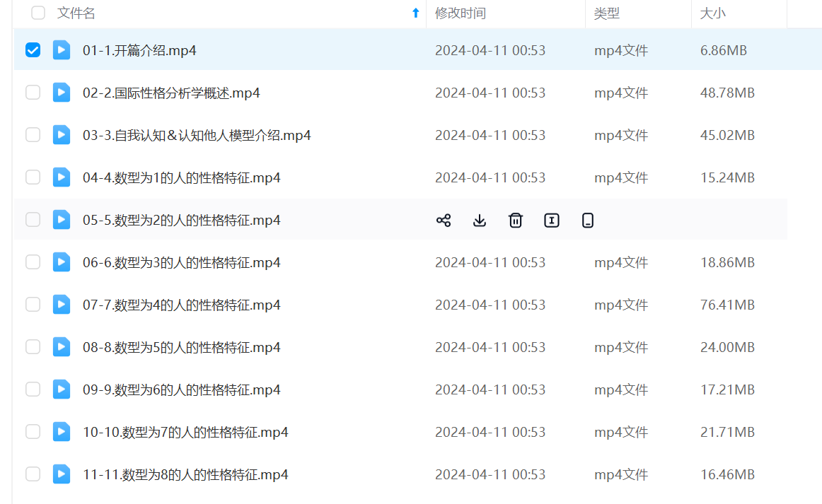Delete file 05-5 using trash icon

(516, 221)
